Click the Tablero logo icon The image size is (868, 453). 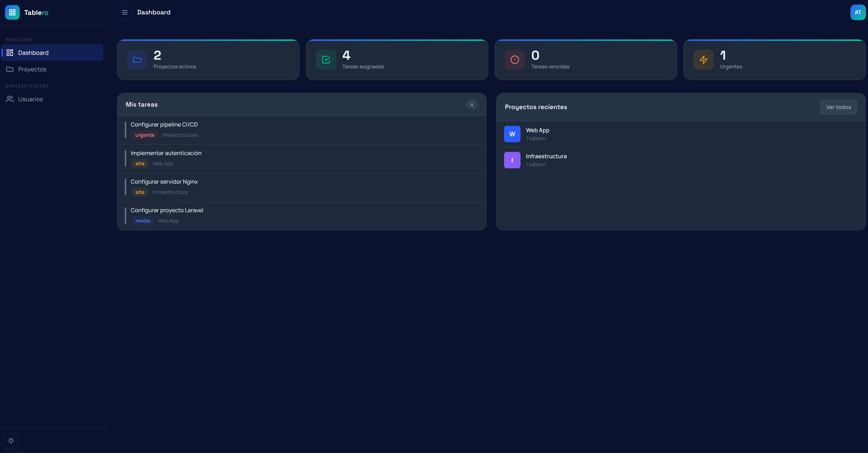tap(12, 13)
